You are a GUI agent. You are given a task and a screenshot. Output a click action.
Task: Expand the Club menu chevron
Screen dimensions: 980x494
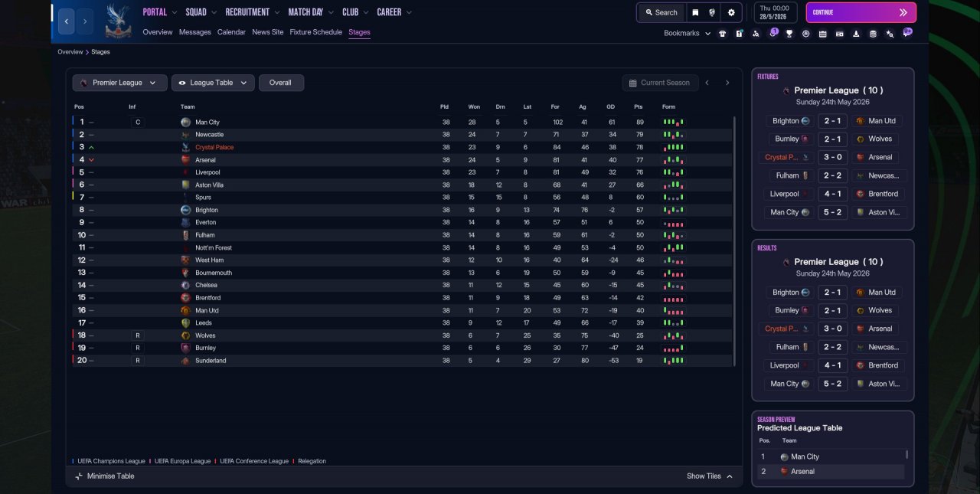coord(365,12)
